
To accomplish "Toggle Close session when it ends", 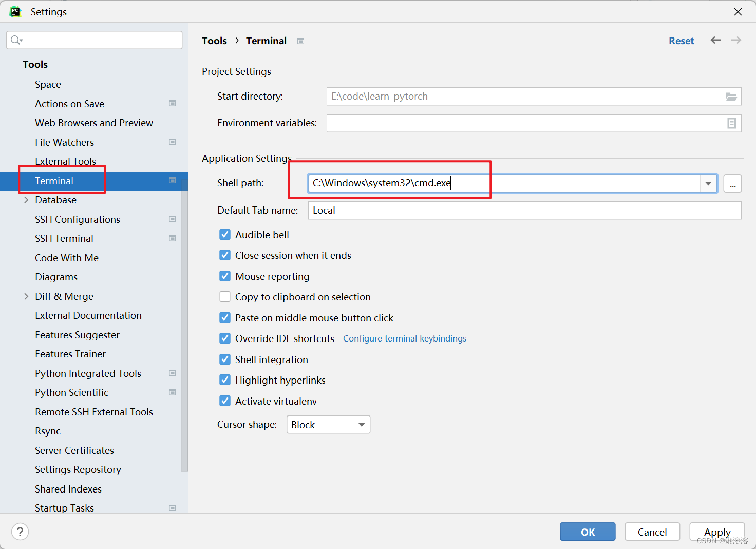I will pos(225,255).
